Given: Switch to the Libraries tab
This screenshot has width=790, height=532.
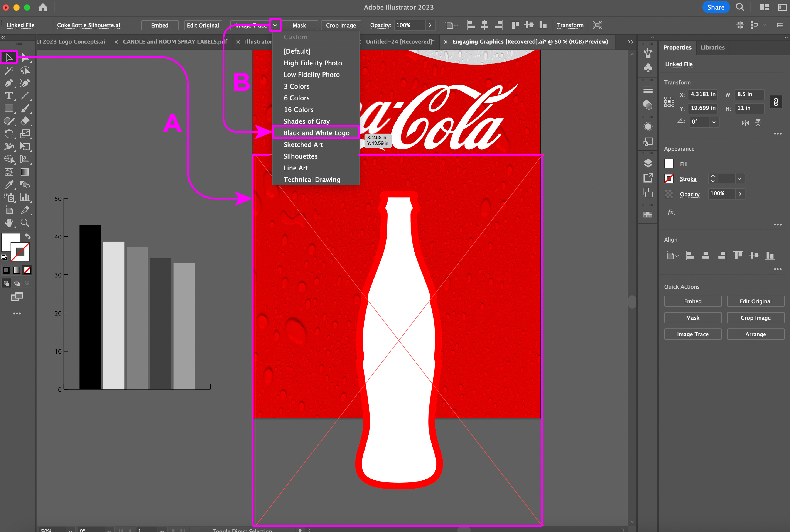Looking at the screenshot, I should [x=712, y=48].
